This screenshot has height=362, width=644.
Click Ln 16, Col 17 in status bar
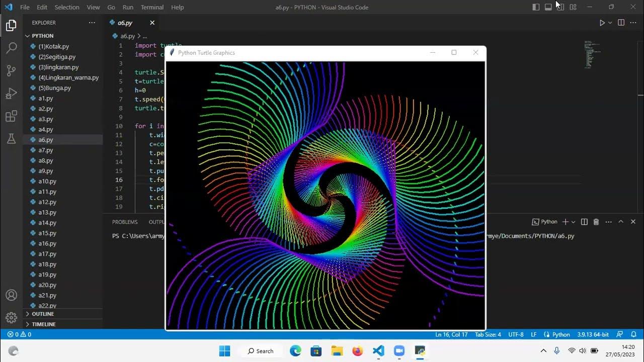451,334
